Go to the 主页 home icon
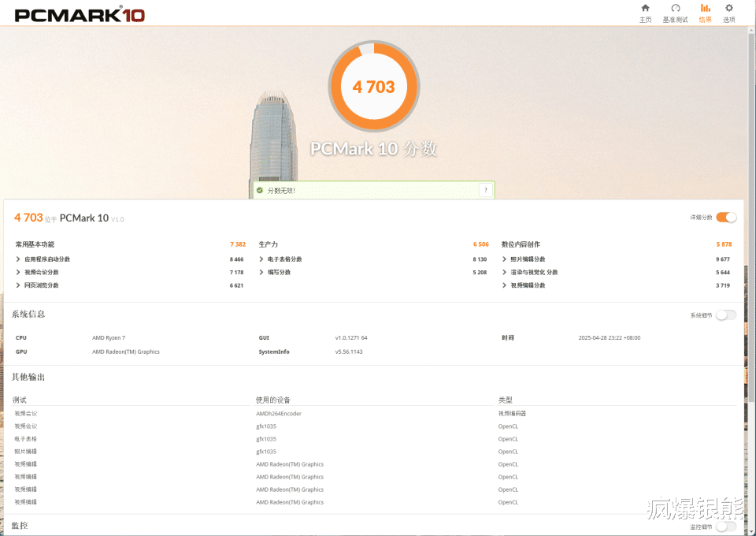Screen dimensions: 756x536 click(645, 8)
